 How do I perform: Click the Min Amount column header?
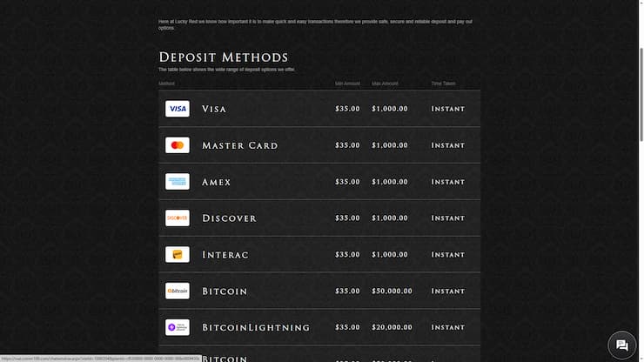(347, 84)
